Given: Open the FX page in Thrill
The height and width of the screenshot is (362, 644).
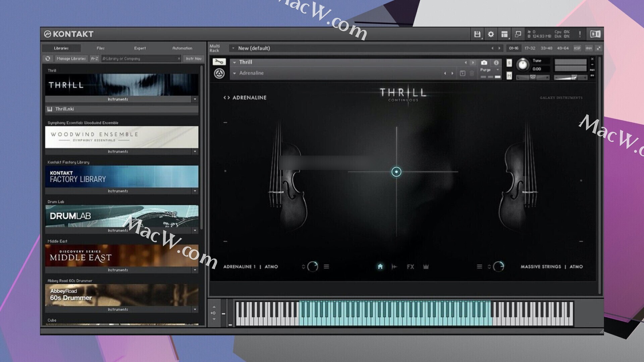Looking at the screenshot, I should [x=410, y=267].
